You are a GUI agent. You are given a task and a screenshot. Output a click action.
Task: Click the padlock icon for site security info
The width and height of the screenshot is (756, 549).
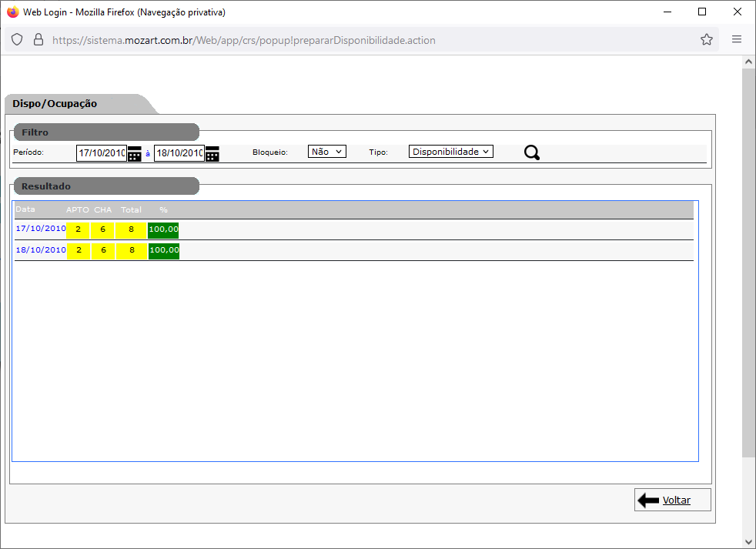pyautogui.click(x=37, y=39)
